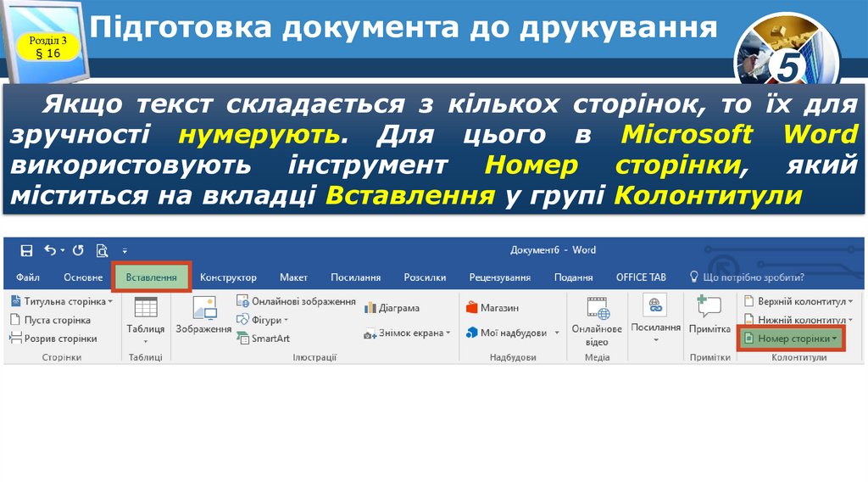868x487 pixels.
Task: Open the Файл tab
Action: (x=28, y=277)
